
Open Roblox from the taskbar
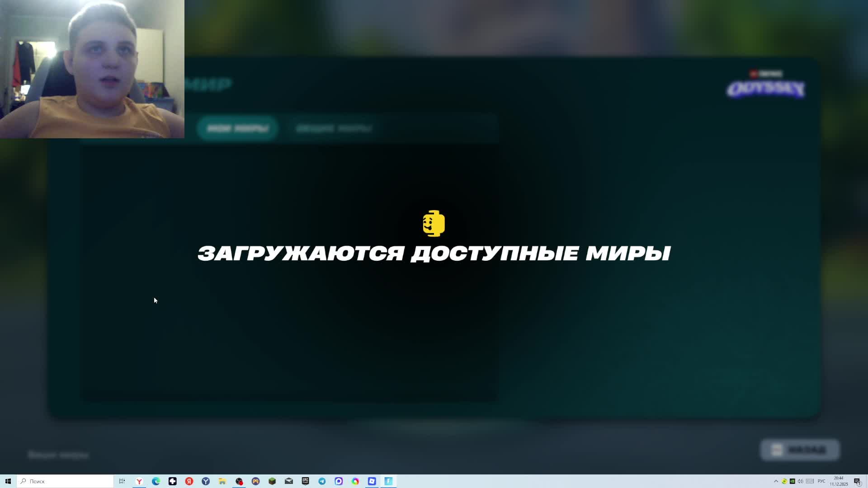point(372,481)
